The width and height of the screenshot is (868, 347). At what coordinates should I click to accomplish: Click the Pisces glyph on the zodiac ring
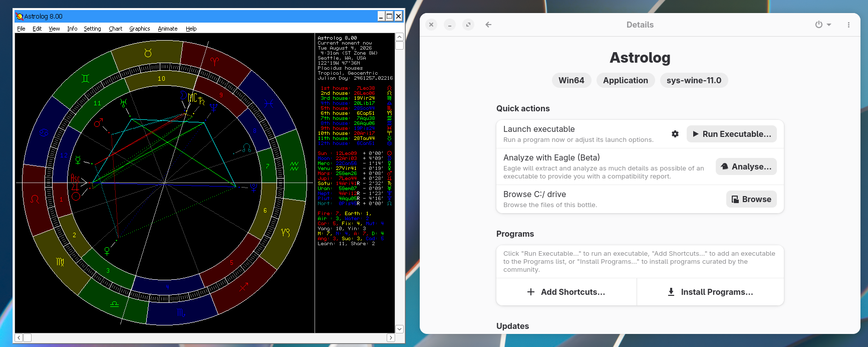pyautogui.click(x=269, y=103)
